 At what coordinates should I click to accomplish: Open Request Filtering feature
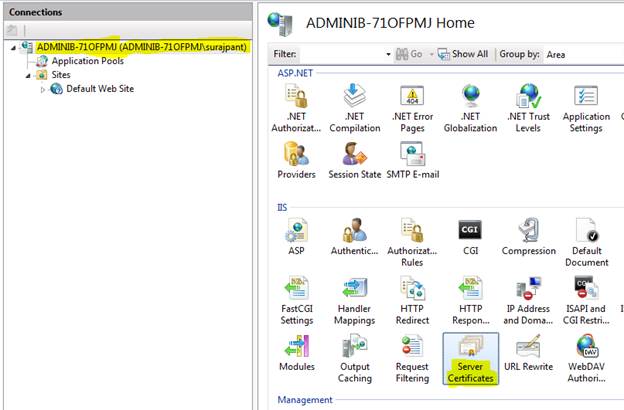point(412,359)
